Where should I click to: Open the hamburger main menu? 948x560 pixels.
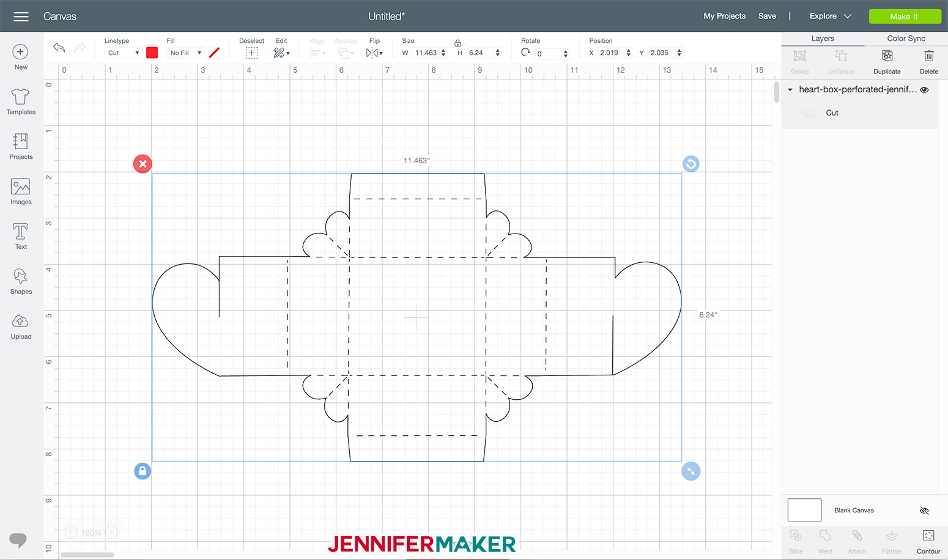[x=21, y=17]
